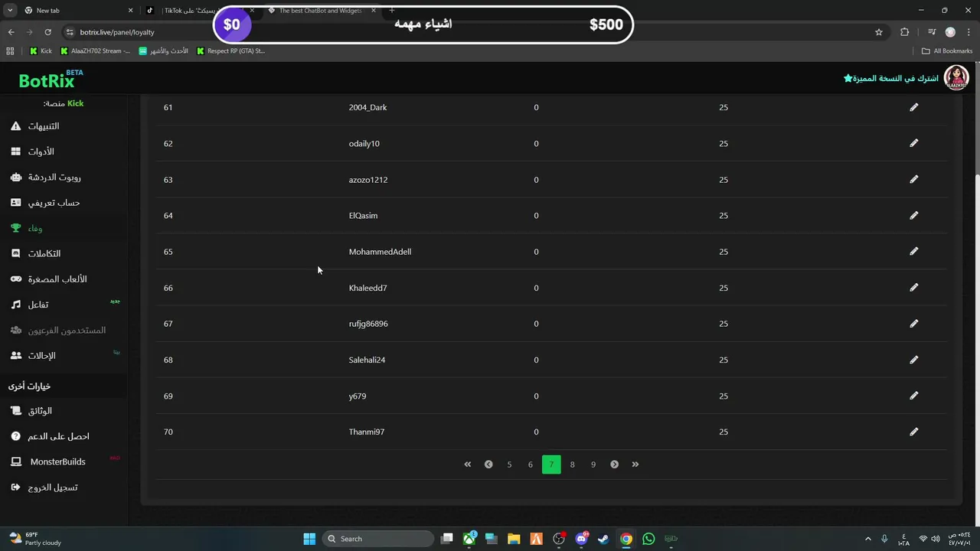Edit loyalty row for Khaleedd7
Viewport: 980px width, 551px height.
913,288
